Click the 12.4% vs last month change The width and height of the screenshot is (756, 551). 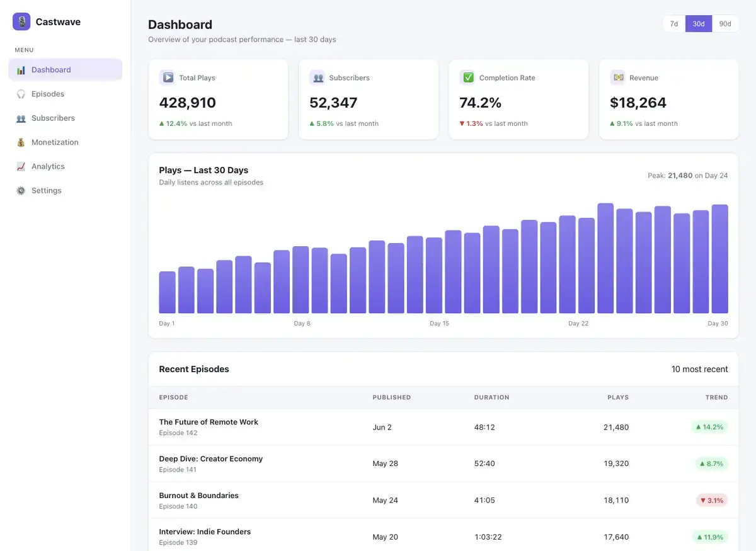(196, 124)
